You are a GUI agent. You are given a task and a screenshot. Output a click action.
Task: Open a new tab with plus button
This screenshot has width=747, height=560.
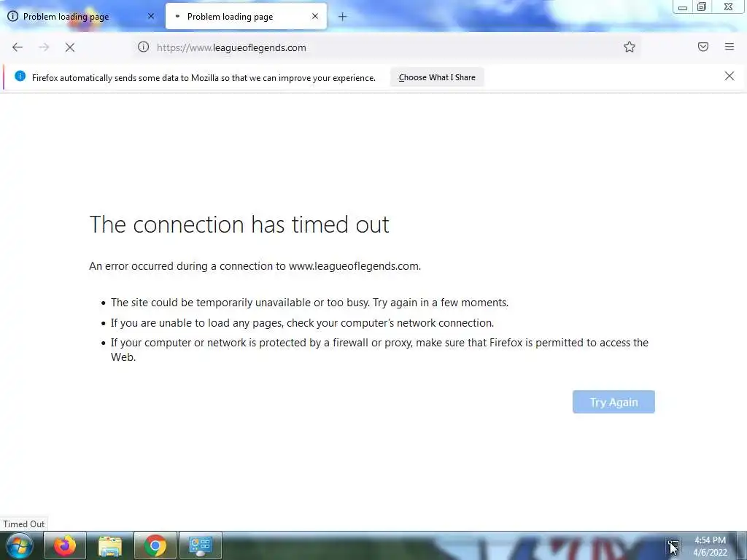[343, 17]
